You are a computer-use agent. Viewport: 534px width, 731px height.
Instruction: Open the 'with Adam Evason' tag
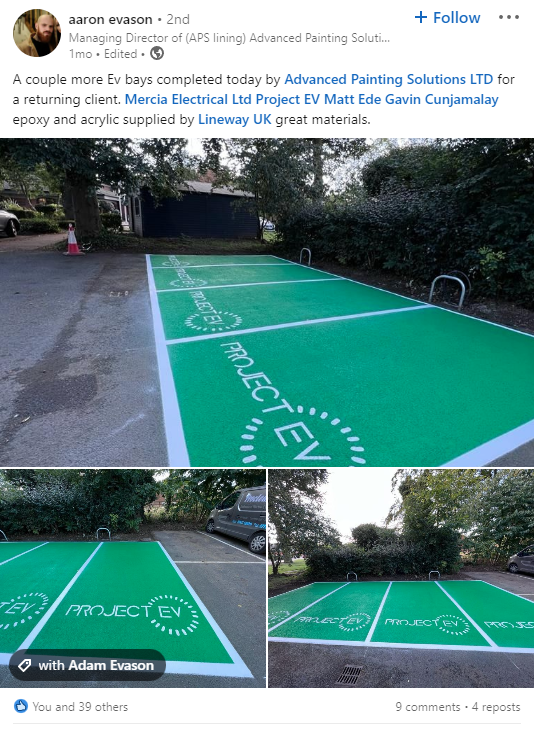(87, 665)
